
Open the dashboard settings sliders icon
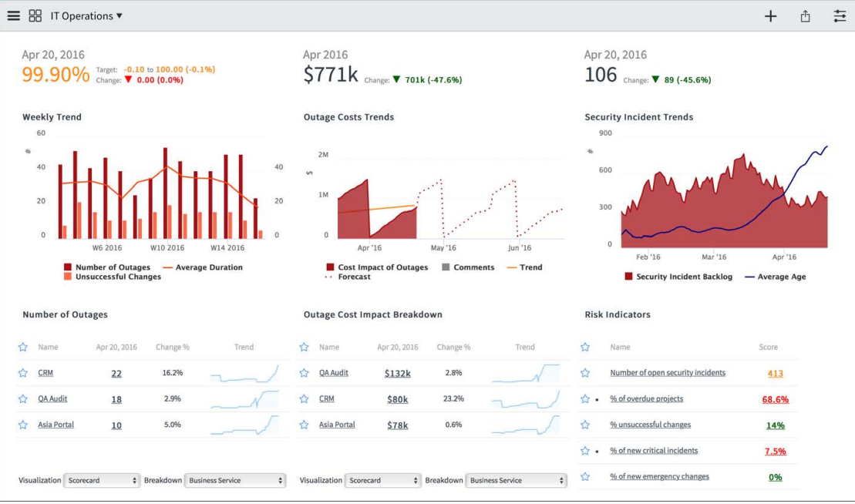(840, 16)
